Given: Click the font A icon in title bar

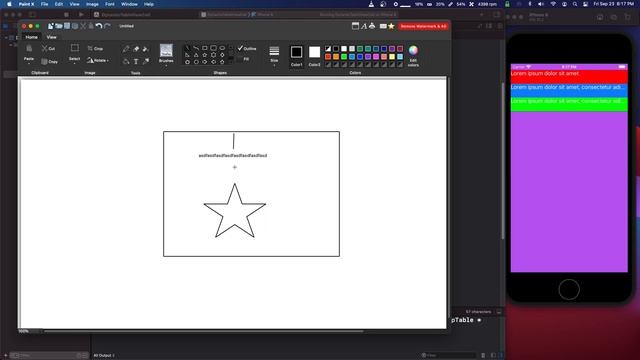Looking at the screenshot, I should (364, 26).
